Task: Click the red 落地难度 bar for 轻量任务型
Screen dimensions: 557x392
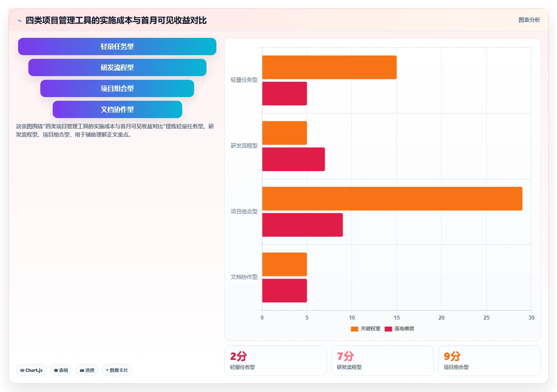Action: pyautogui.click(x=284, y=93)
